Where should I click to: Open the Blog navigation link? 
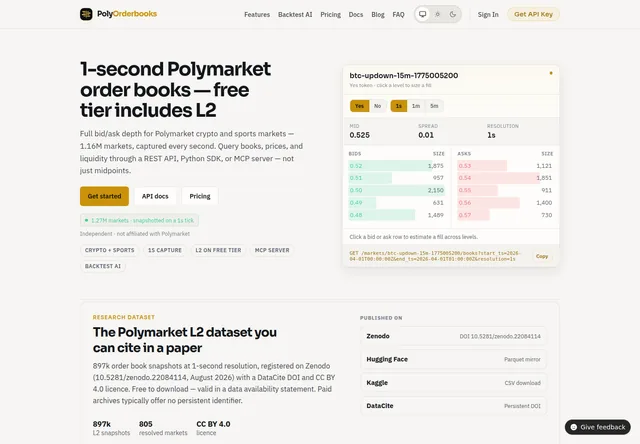378,15
